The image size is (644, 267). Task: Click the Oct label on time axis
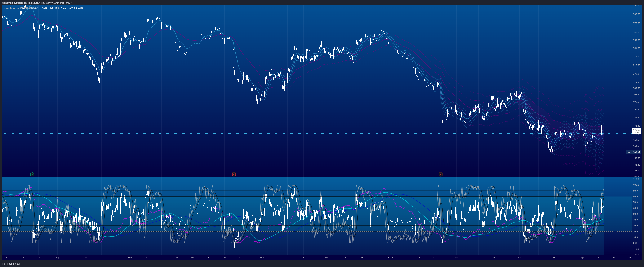tap(193, 257)
